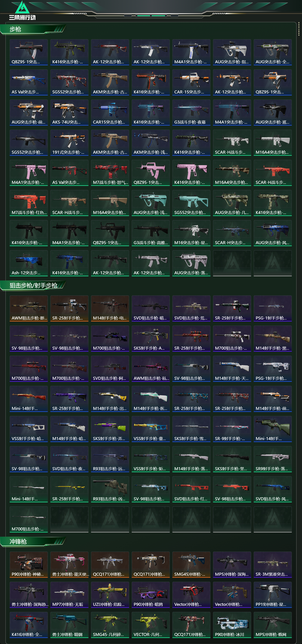Select the G3战斗步枪-夜幕 skin

[x=191, y=113]
